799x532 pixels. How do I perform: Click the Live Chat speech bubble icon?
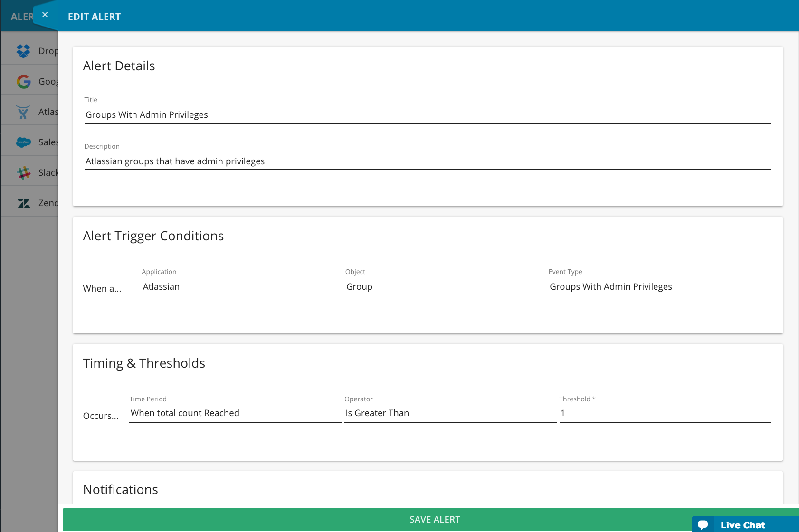703,525
